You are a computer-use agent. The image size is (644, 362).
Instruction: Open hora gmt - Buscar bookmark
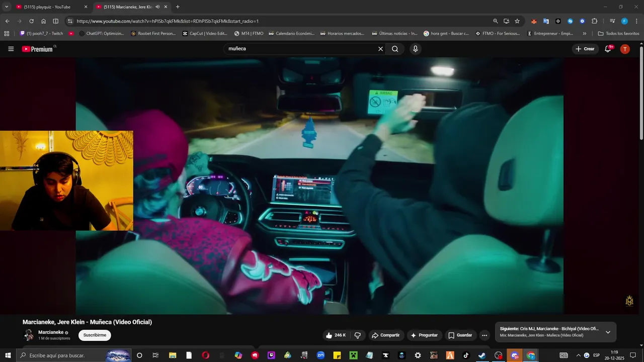click(446, 34)
